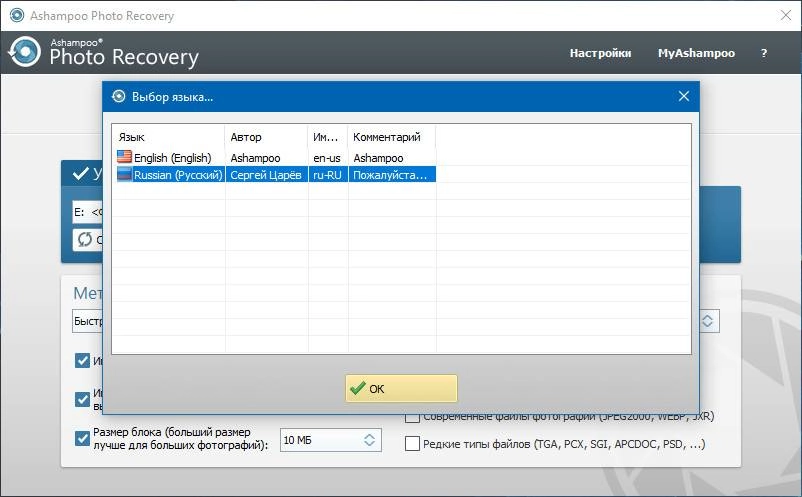Open the Настройки menu
The image size is (802, 497).
coord(600,53)
